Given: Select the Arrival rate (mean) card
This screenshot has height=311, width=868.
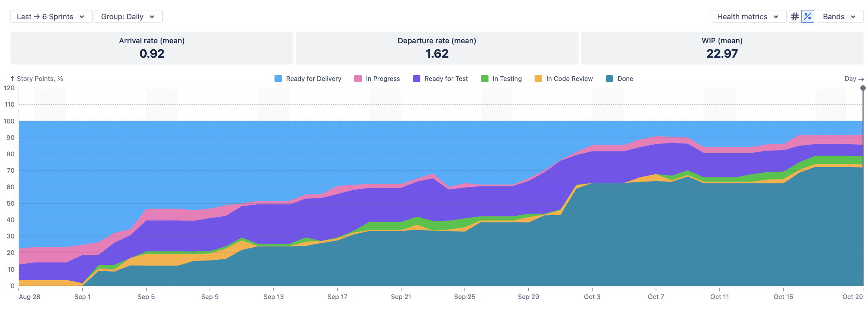Looking at the screenshot, I should 152,48.
